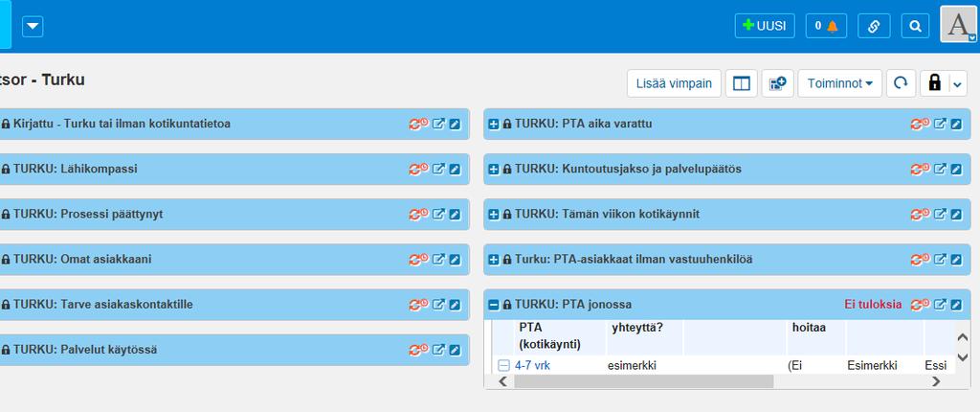The width and height of the screenshot is (980, 412).
Task: Refresh TURKU: PTA jonossa widget
Action: coord(920,305)
